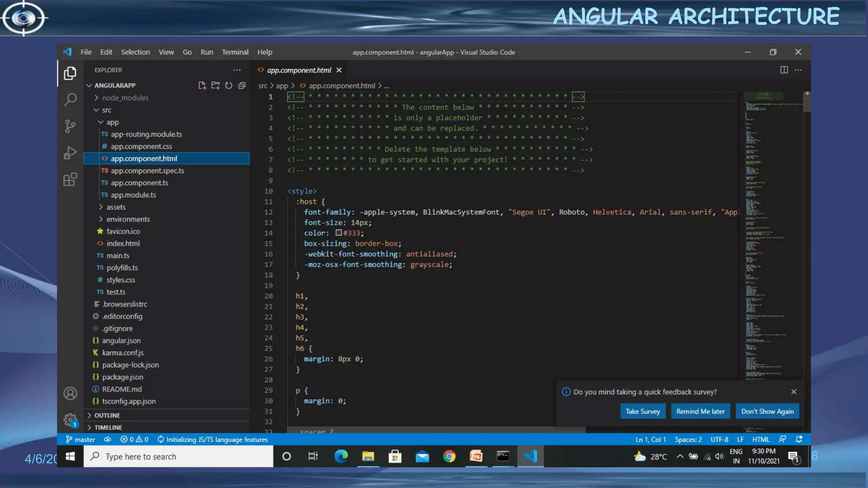Click Don't Show Again button
The image size is (868, 488).
767,411
